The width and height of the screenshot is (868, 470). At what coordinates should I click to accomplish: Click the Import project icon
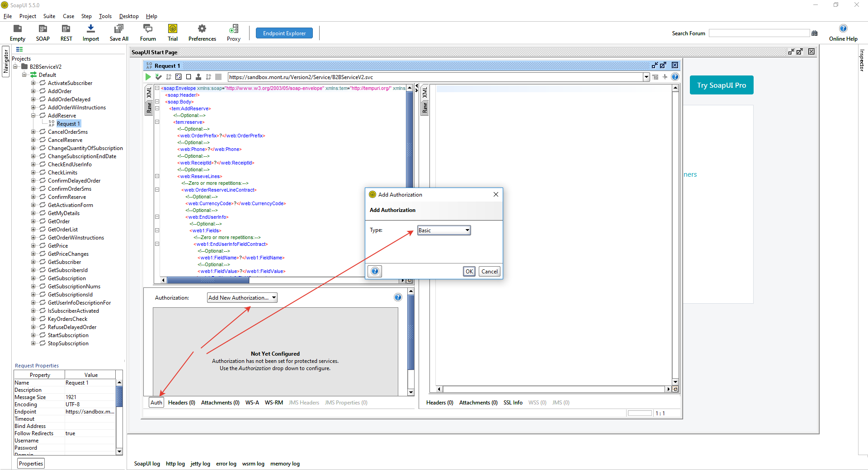point(90,29)
